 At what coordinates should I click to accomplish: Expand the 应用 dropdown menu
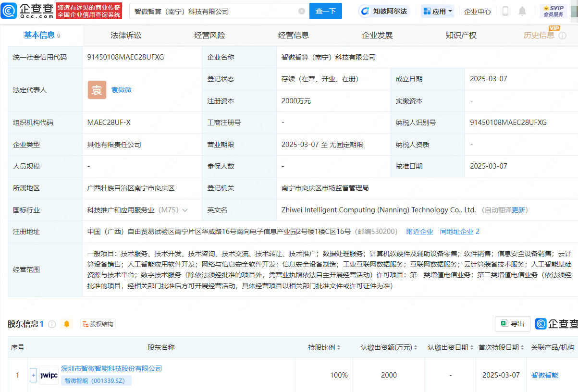[437, 11]
